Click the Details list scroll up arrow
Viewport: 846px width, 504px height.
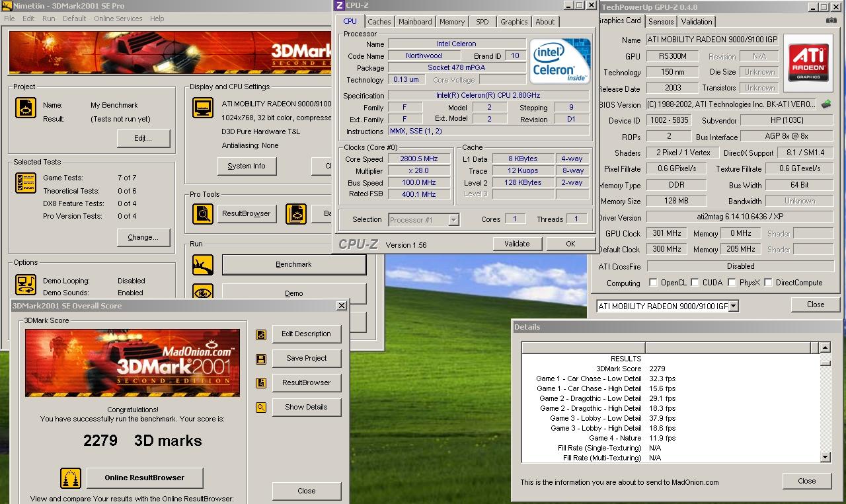coord(825,347)
